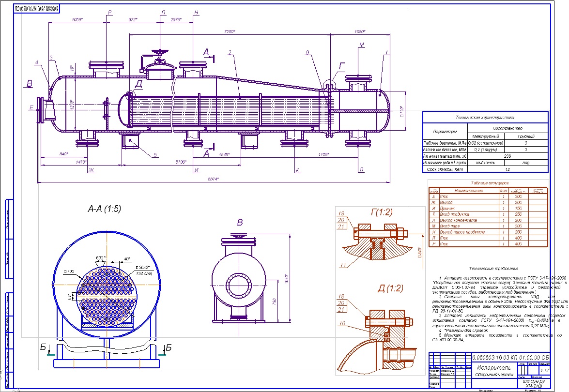Viewport: 569px width, 392px height.
Task: Click the "2976*" dimension text
Action: [x=176, y=19]
